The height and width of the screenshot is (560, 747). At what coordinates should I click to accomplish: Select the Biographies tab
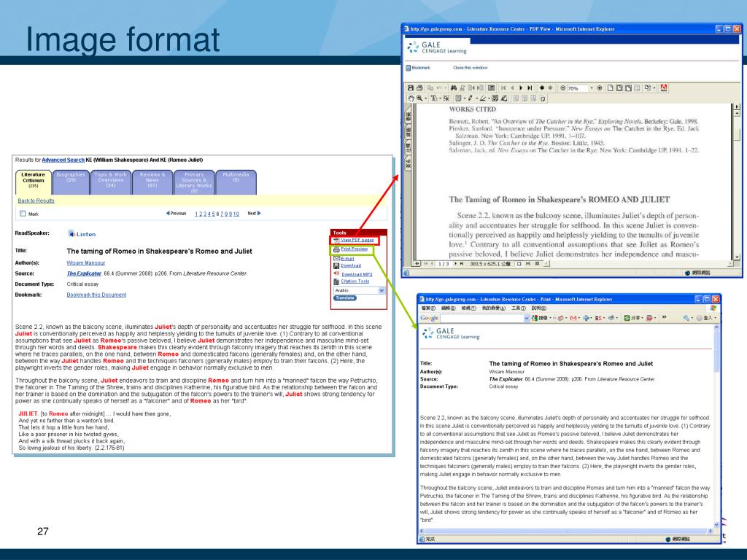click(71, 182)
